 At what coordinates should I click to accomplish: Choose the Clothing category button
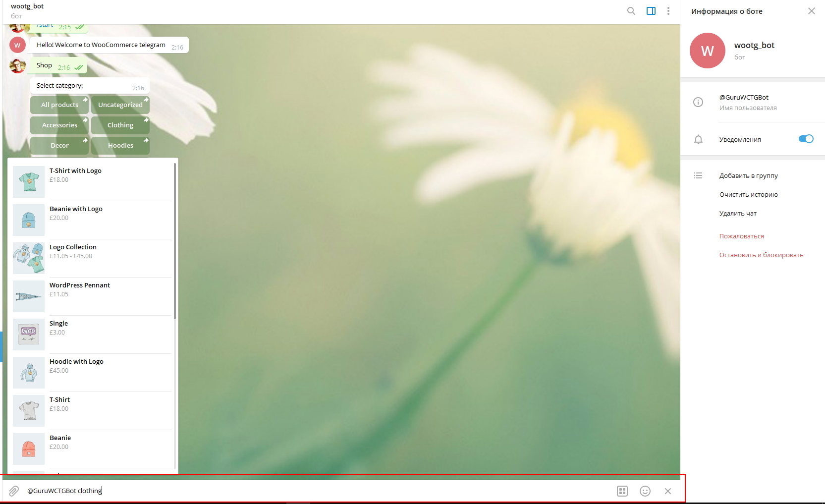(x=120, y=125)
